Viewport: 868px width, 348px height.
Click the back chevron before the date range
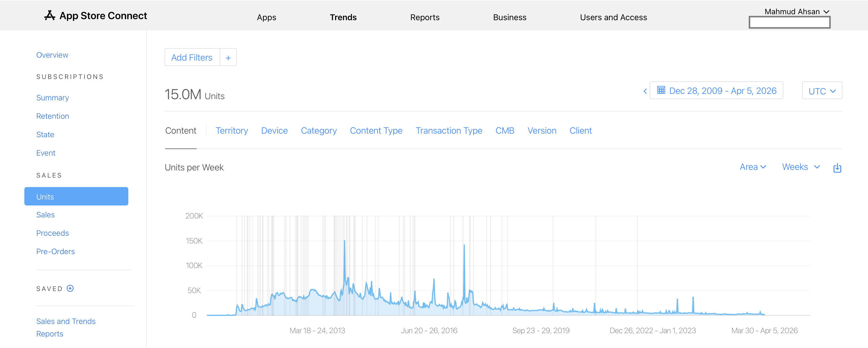click(x=645, y=91)
